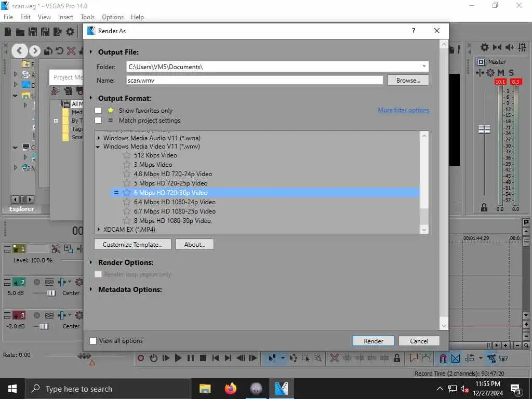Open Edit tool dropdown arrow in toolbar
The image size is (532, 399).
pyautogui.click(x=282, y=358)
